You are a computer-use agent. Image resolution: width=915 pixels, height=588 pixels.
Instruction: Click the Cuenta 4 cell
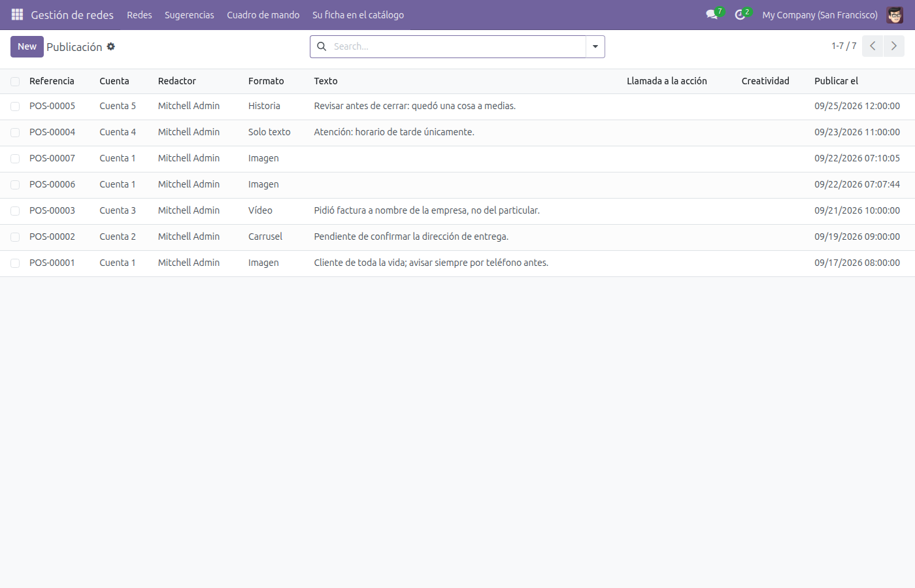118,132
